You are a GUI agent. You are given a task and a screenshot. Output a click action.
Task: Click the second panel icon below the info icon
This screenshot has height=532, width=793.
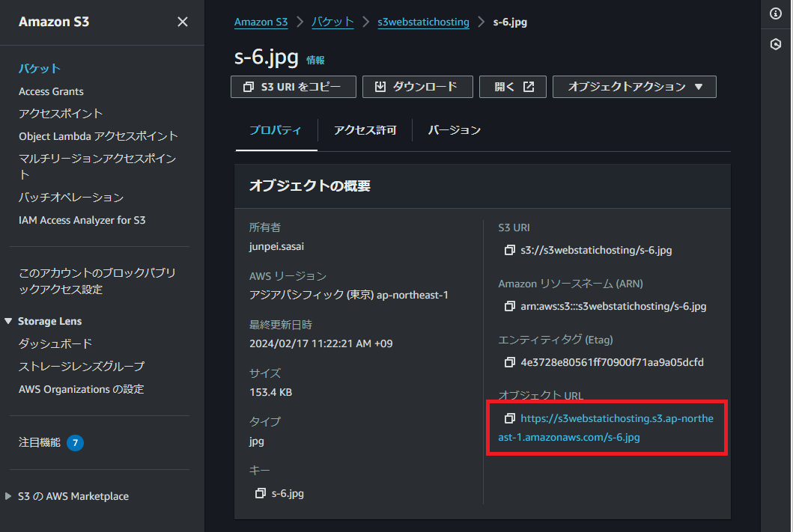tap(777, 44)
